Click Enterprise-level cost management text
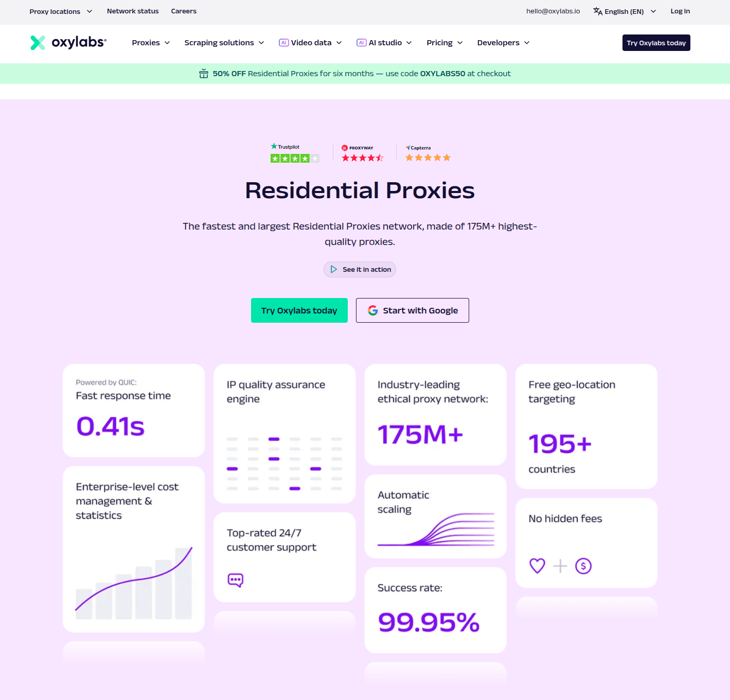Image resolution: width=730 pixels, height=700 pixels. pos(127,501)
